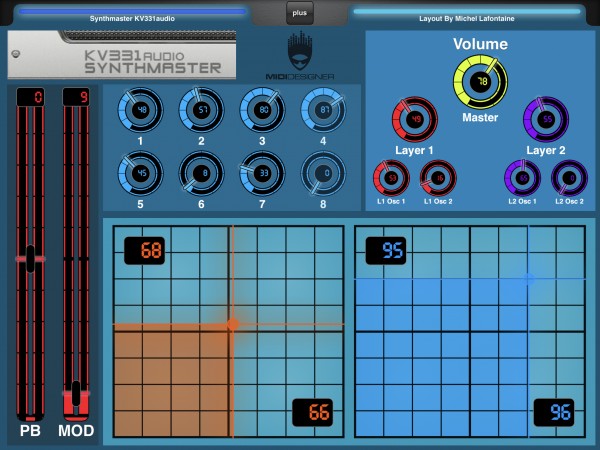Click knob 7 showing 33
This screenshot has height=450, width=600.
[262, 173]
